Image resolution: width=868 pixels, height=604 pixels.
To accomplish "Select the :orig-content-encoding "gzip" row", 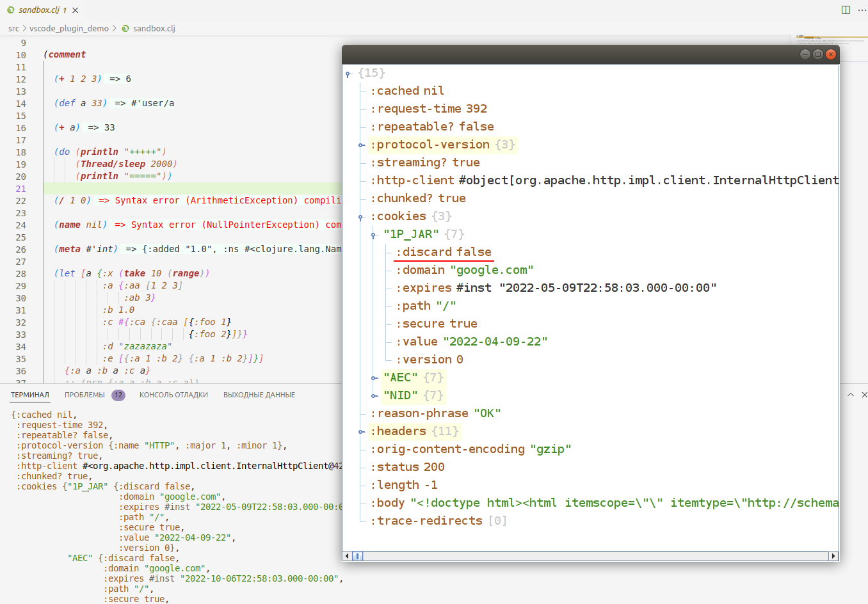I will coord(470,449).
